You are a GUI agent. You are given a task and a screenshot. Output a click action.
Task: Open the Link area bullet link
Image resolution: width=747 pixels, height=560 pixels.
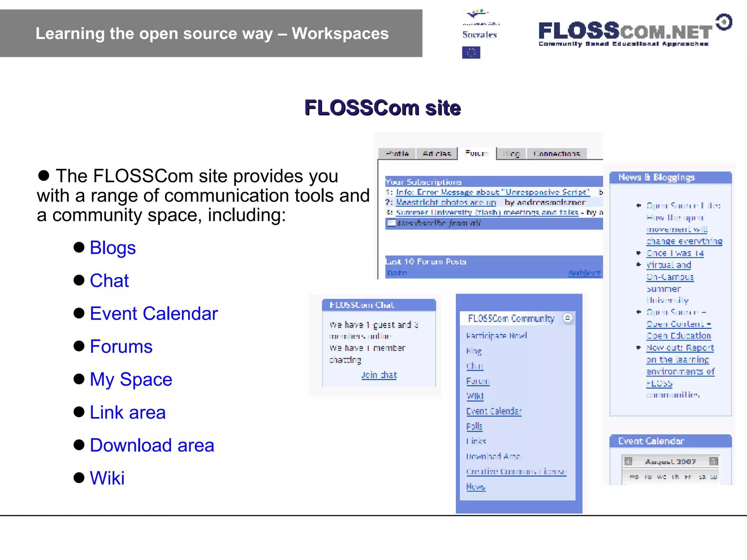[128, 412]
